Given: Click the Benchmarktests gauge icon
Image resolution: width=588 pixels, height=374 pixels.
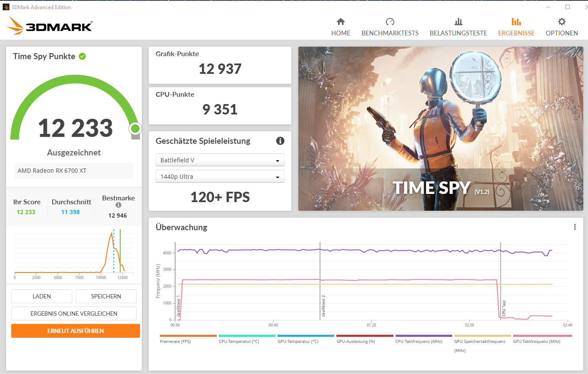Looking at the screenshot, I should pyautogui.click(x=390, y=22).
